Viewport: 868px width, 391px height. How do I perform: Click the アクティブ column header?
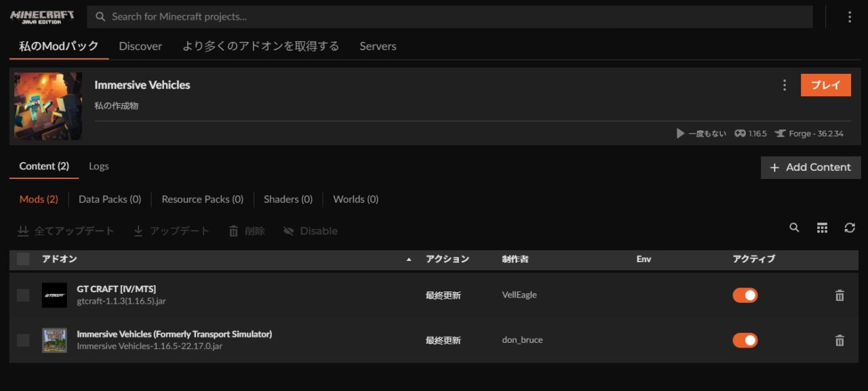pyautogui.click(x=753, y=259)
